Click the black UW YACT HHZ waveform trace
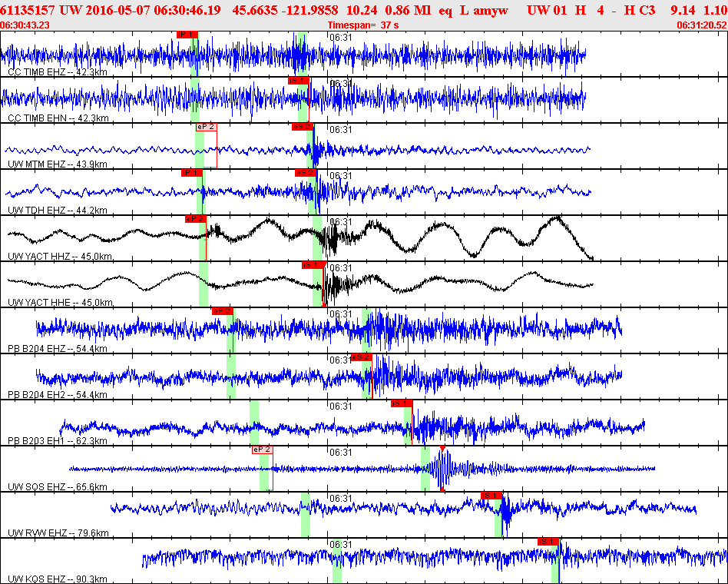 [300, 237]
